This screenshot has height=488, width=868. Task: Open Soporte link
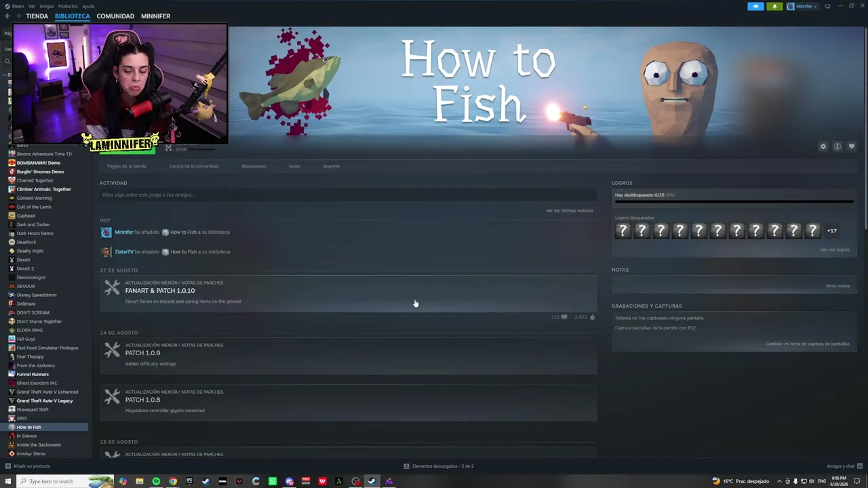[332, 166]
